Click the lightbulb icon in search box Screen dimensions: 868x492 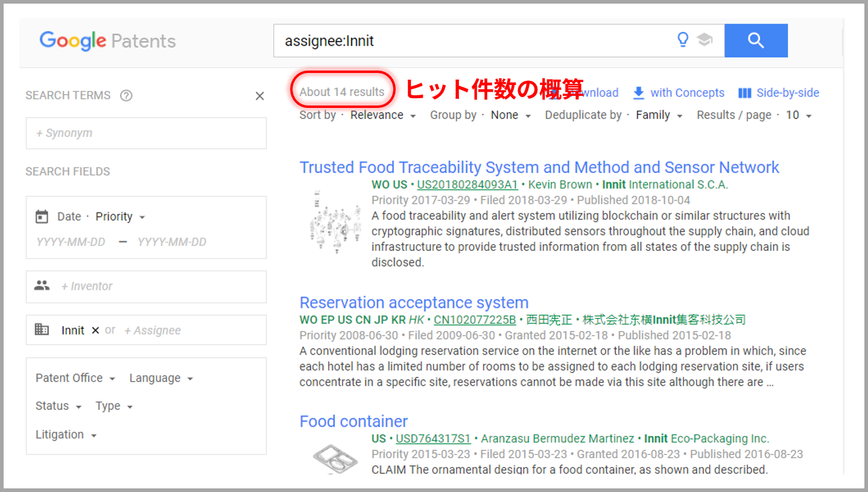point(683,40)
